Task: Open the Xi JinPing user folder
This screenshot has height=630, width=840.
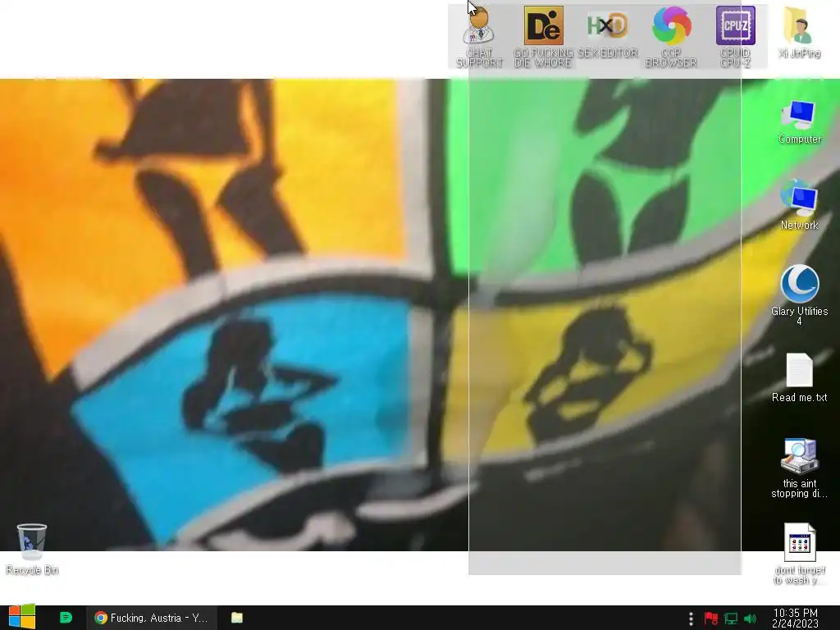Action: pyautogui.click(x=799, y=32)
